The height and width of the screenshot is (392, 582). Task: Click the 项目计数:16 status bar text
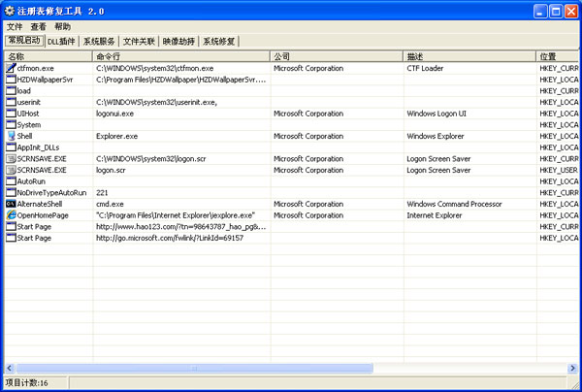pos(27,383)
